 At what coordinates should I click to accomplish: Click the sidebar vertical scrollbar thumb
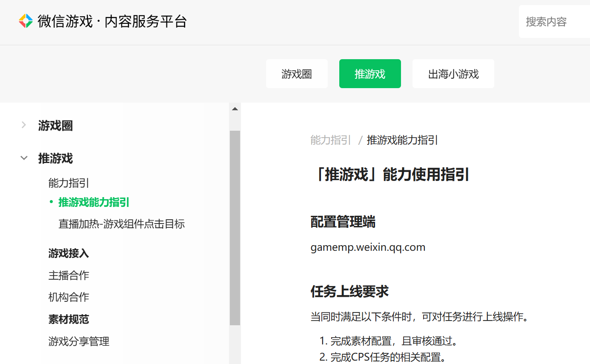point(235,228)
